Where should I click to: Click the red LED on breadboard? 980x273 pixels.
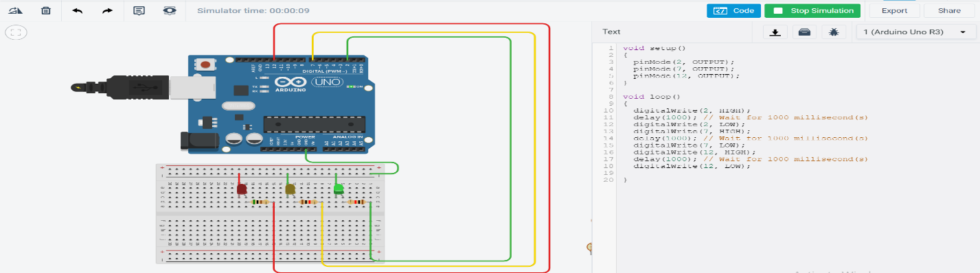242,189
